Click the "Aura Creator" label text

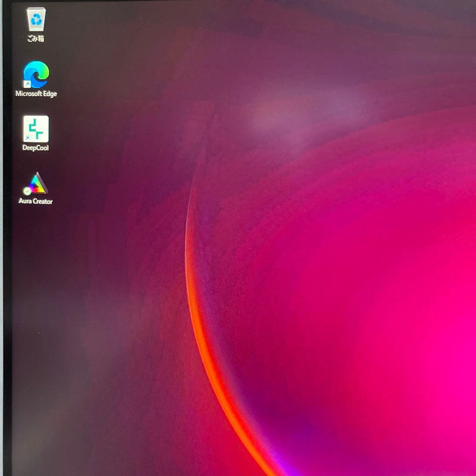tap(36, 201)
